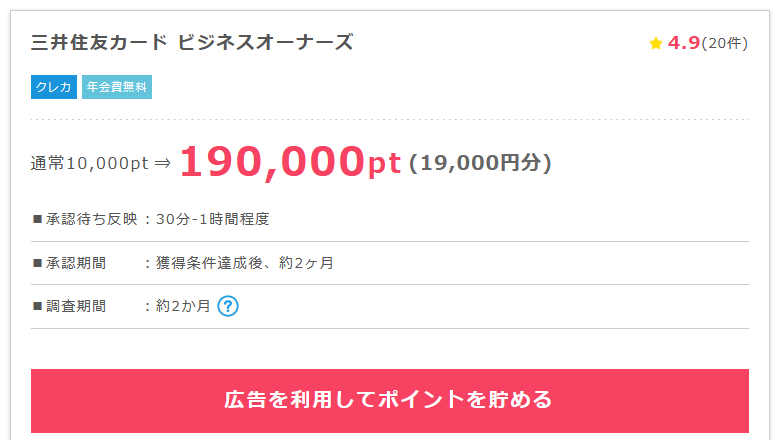This screenshot has width=777, height=440.
Task: Click the 30分-1時間程度 value
Action: pos(213,219)
